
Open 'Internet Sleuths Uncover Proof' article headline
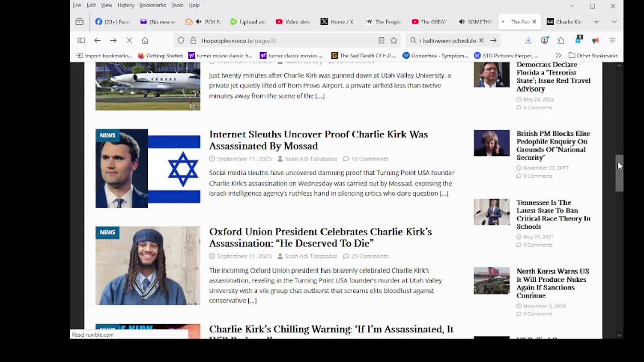[318, 140]
